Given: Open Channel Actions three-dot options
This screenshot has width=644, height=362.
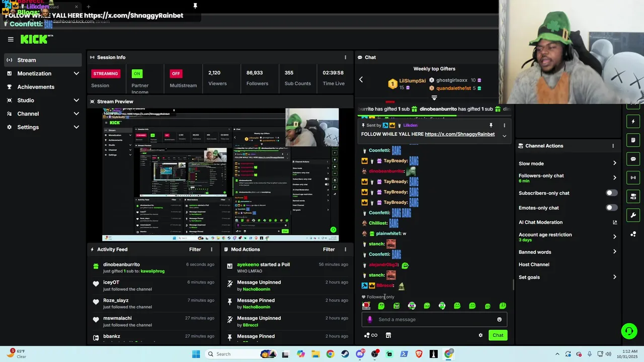Looking at the screenshot, I should click(613, 146).
